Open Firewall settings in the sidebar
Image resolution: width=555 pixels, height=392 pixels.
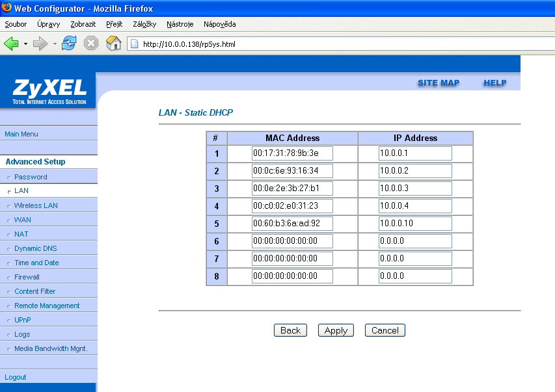click(27, 277)
